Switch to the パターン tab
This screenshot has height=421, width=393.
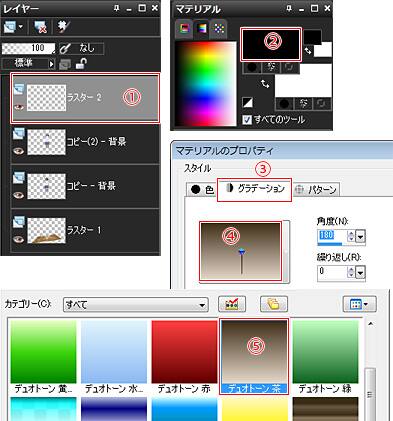[x=317, y=190]
